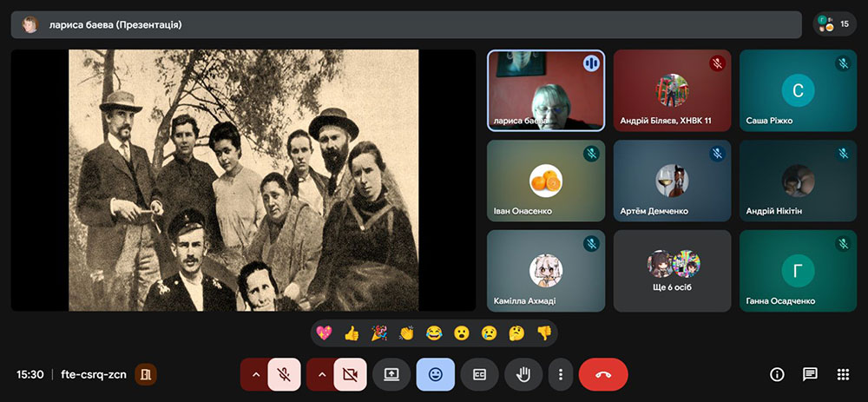
Task: Click the building icon next to meeting code
Action: [146, 374]
